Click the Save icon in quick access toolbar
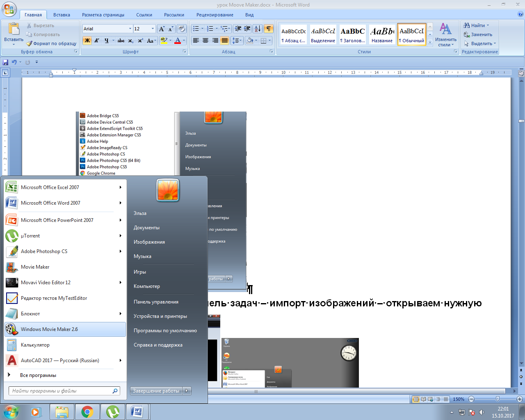This screenshot has width=525, height=420. [5, 62]
